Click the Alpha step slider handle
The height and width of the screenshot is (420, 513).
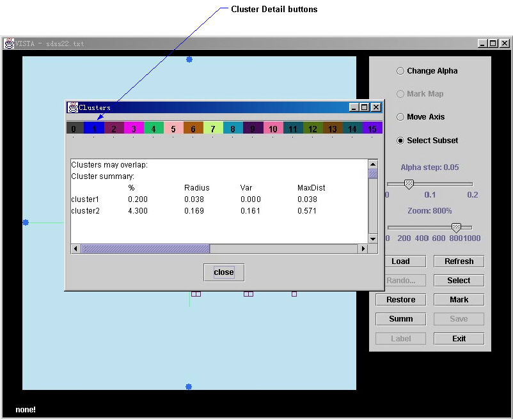click(x=409, y=184)
